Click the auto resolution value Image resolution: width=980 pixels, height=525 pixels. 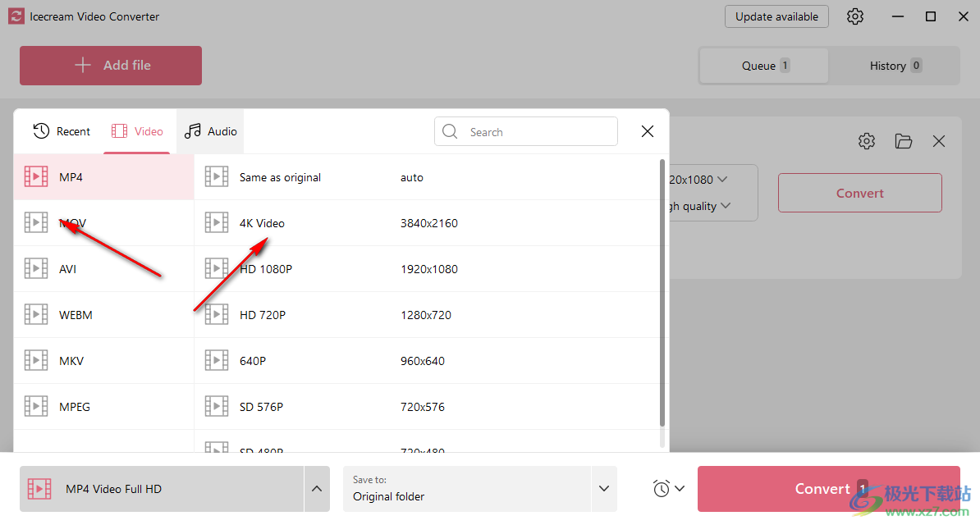coord(412,177)
